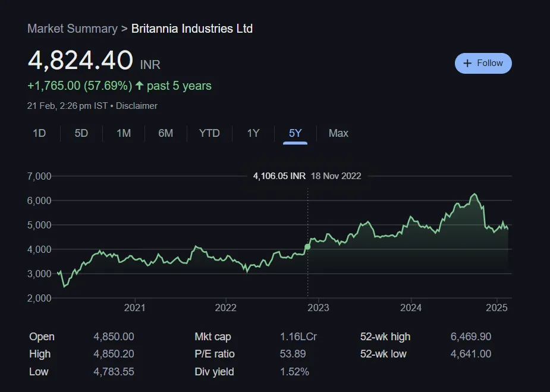
Task: Click the 2021 x-axis label
Action: (x=135, y=308)
